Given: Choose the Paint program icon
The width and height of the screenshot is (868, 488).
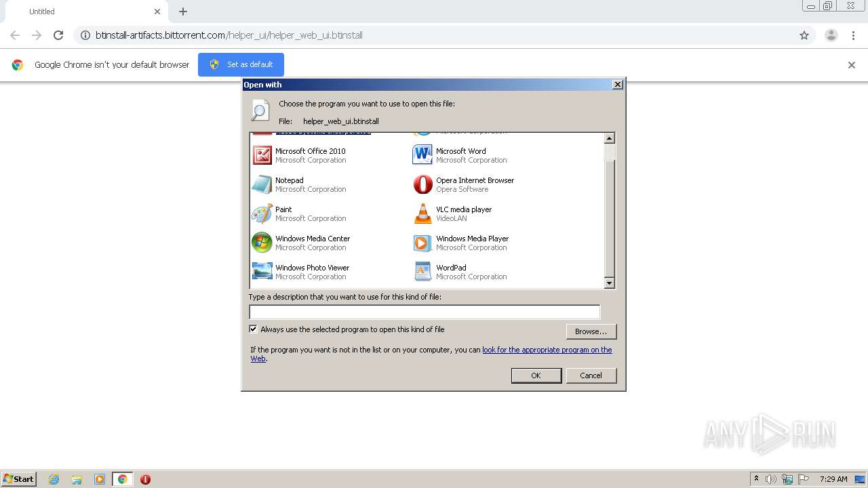Looking at the screenshot, I should pyautogui.click(x=262, y=213).
